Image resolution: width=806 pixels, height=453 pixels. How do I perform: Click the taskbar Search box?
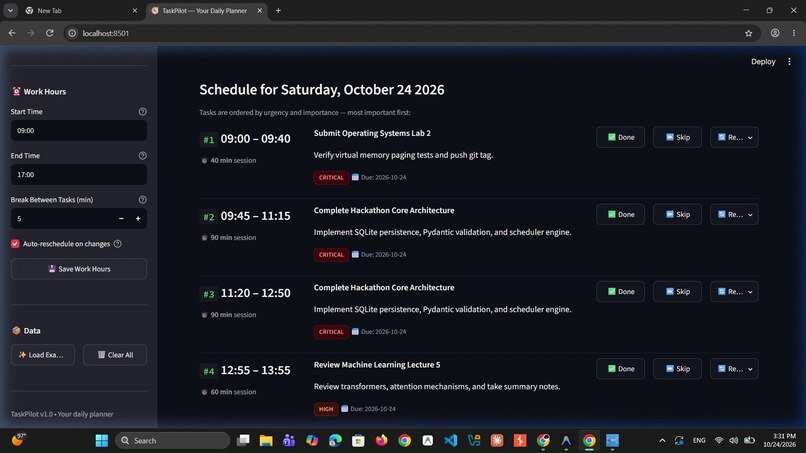[172, 441]
